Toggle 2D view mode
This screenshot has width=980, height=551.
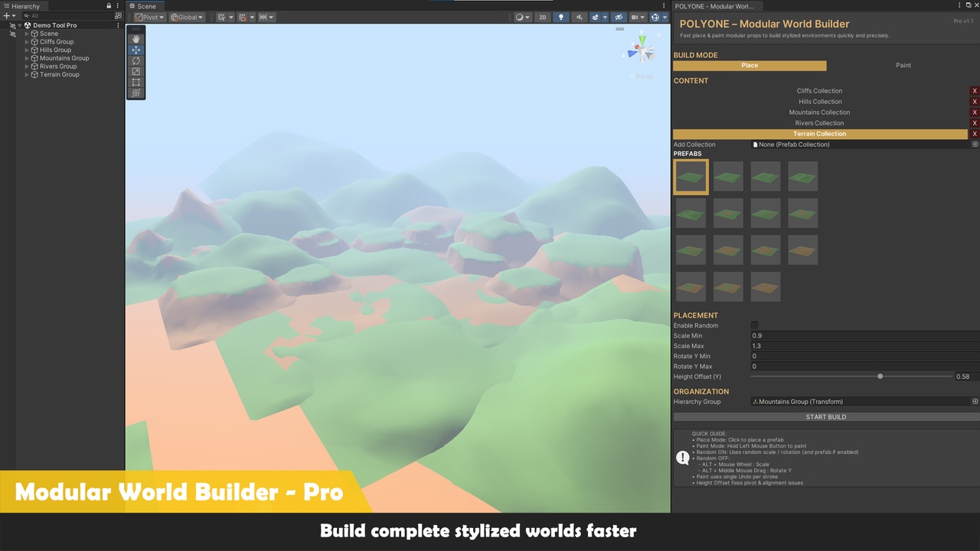[543, 17]
